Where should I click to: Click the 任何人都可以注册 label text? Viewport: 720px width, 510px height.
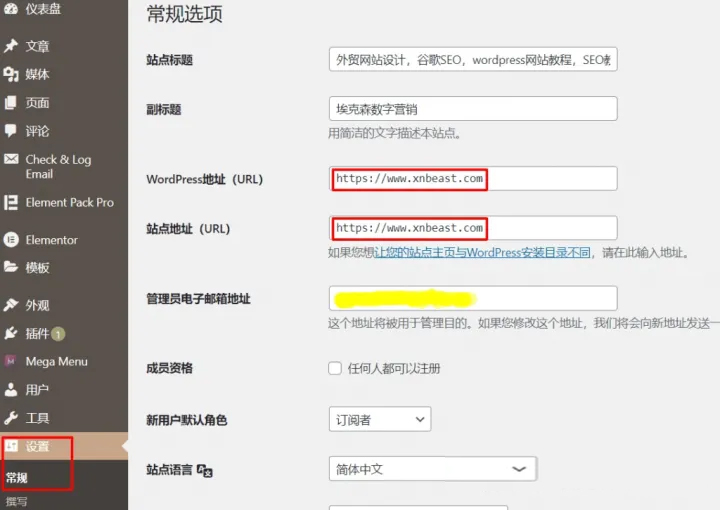(394, 369)
